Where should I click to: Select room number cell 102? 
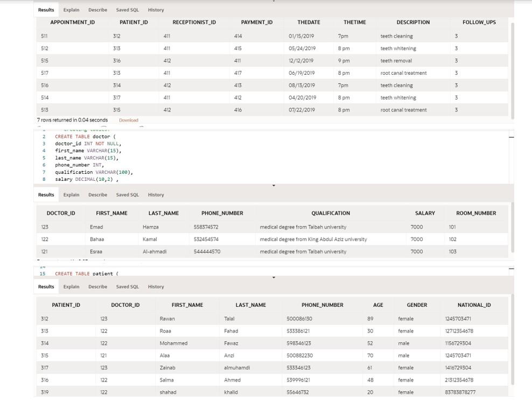(452, 239)
